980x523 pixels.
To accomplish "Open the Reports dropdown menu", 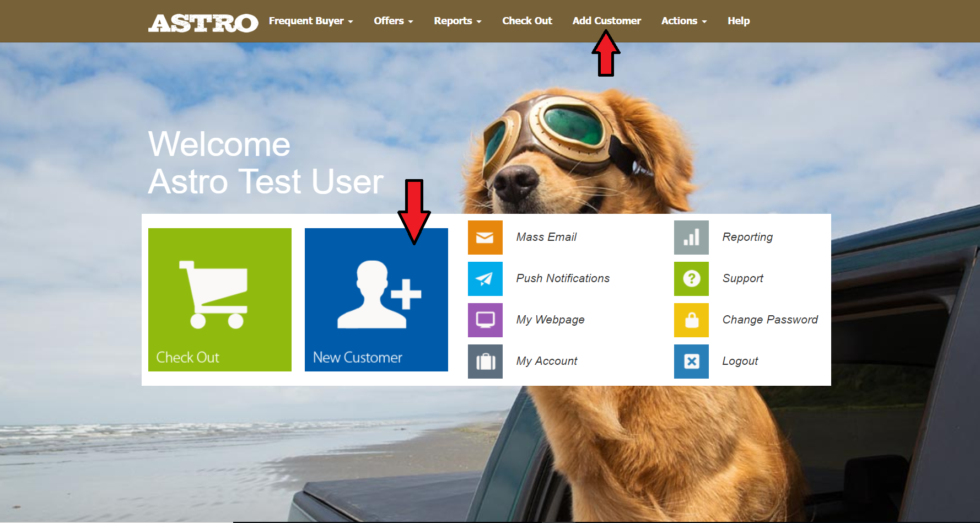I will tap(457, 21).
